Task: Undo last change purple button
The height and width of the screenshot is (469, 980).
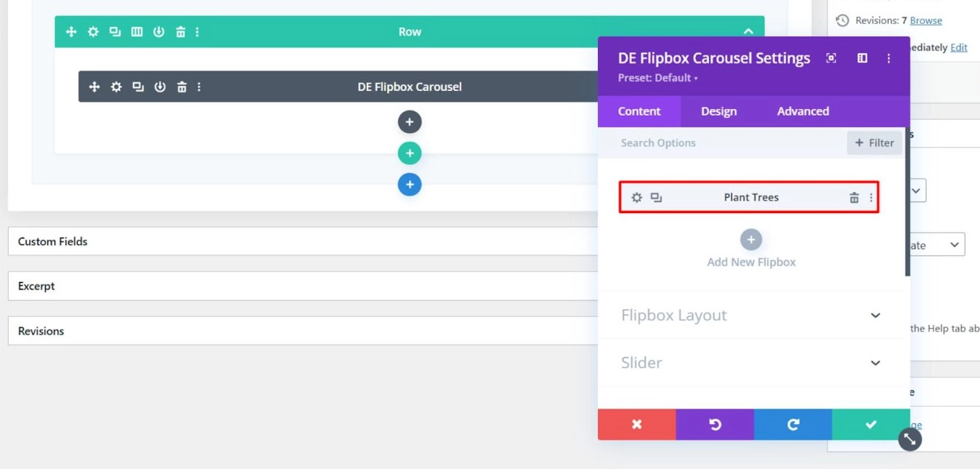Action: coord(715,425)
